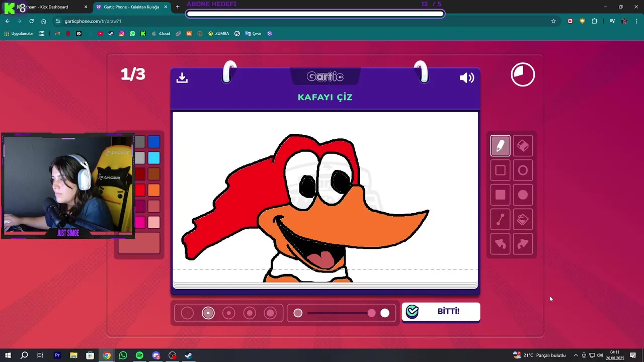The width and height of the screenshot is (644, 362).
Task: Open the Instagram bookmark
Action: pos(122,34)
